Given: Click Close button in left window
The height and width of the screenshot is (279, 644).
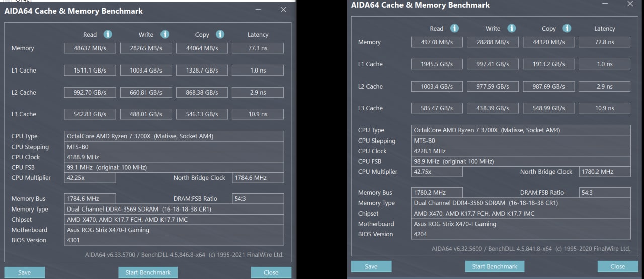Looking at the screenshot, I should 271,272.
